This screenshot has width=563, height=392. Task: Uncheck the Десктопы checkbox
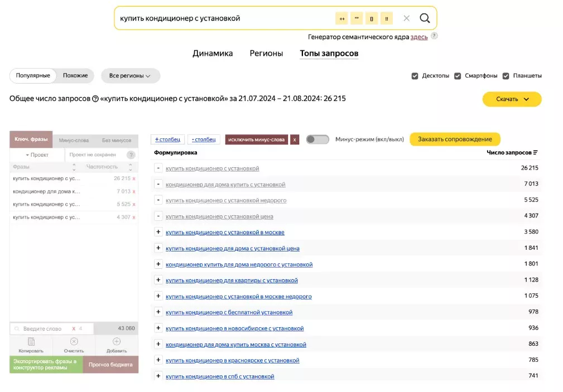click(415, 76)
